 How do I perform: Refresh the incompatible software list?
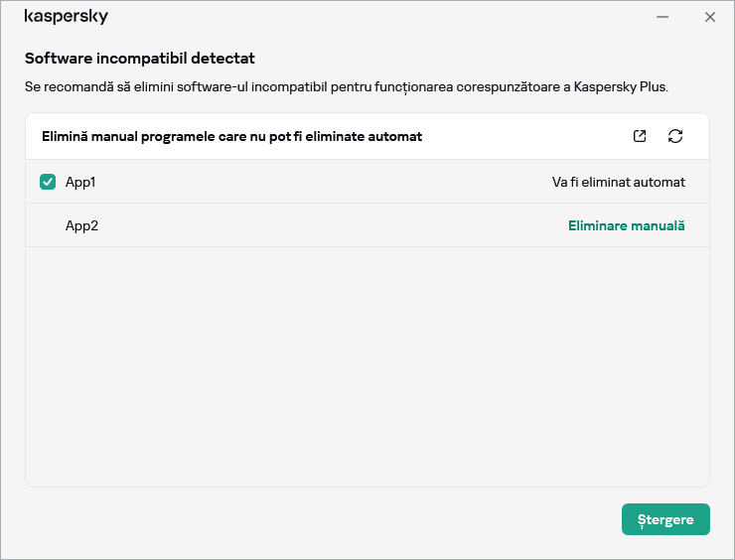coord(675,136)
